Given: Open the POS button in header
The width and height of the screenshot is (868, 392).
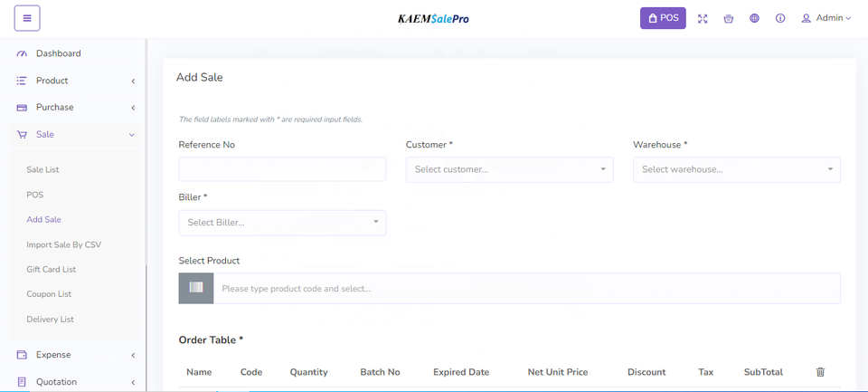Looking at the screenshot, I should pyautogui.click(x=663, y=18).
